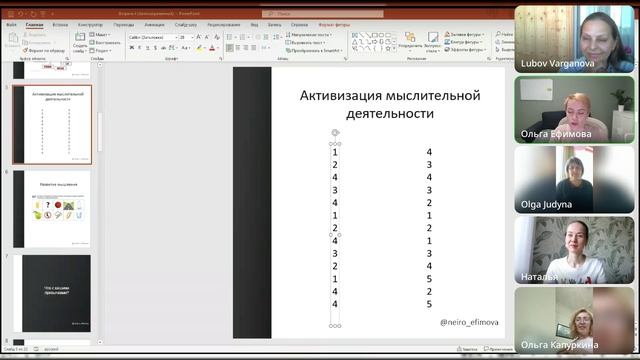Toggle center text alignment
The width and height of the screenshot is (640, 360).
[238, 48]
